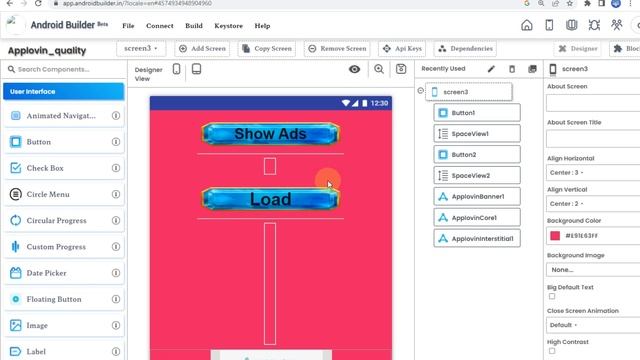This screenshot has width=640, height=360.
Task: Open the Connect menu
Action: [x=160, y=26]
